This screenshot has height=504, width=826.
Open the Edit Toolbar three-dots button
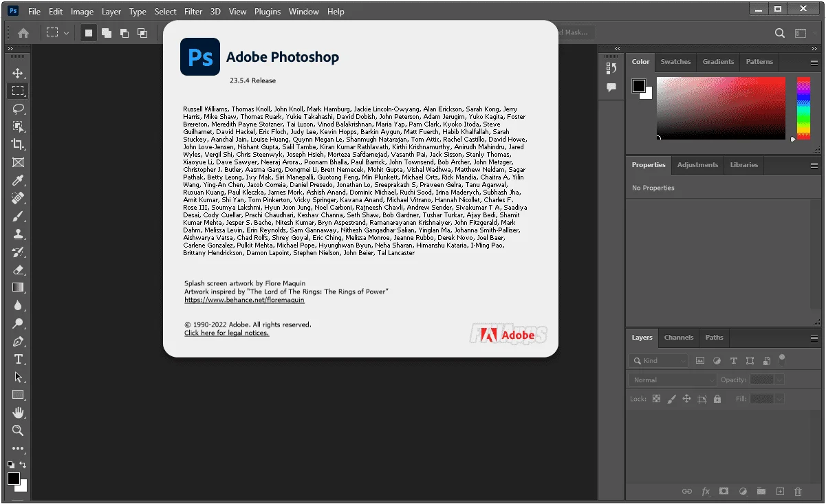[18, 448]
